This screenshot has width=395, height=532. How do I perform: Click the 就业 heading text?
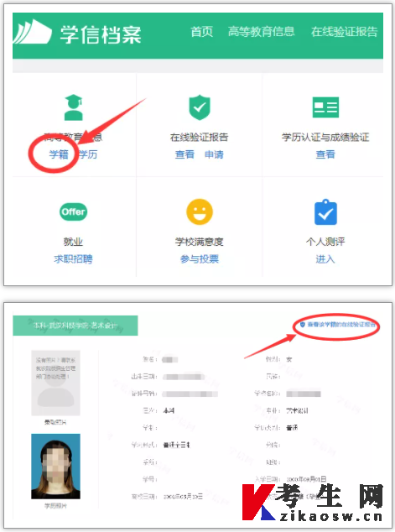[x=73, y=242]
